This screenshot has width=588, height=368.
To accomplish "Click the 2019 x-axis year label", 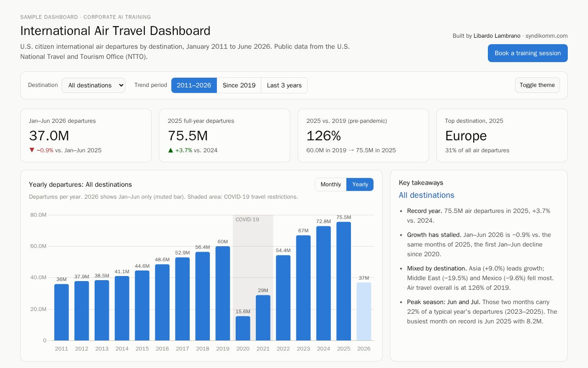I will [223, 349].
